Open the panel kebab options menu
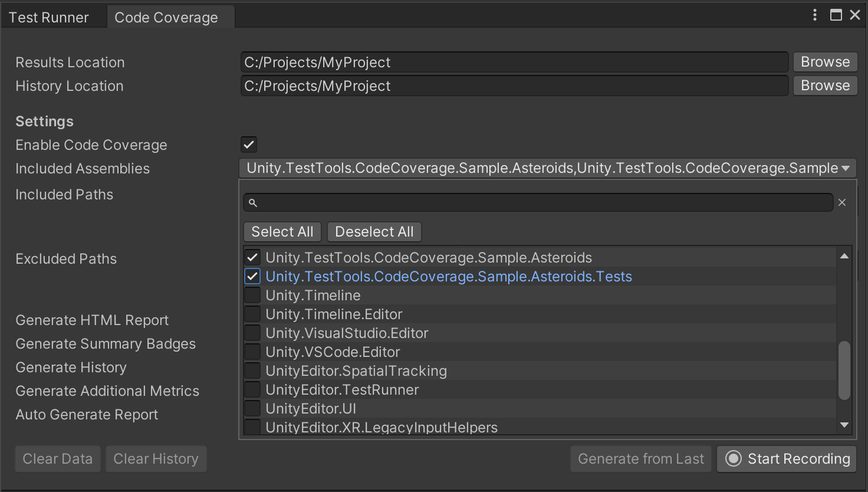 (x=815, y=15)
